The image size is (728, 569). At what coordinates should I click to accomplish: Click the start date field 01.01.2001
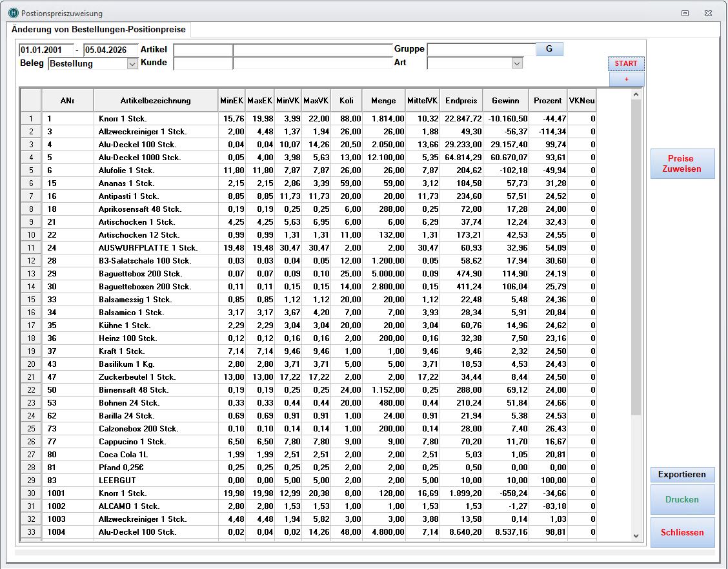click(x=44, y=50)
